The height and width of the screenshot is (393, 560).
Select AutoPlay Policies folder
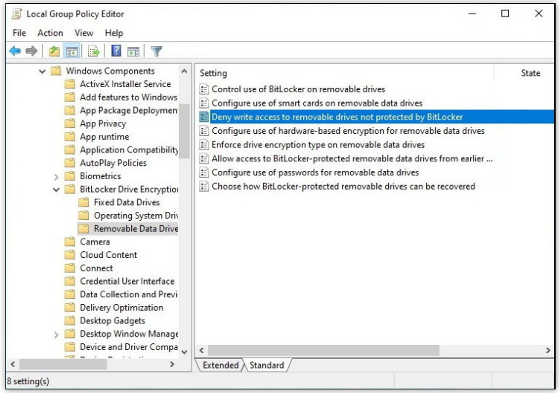click(113, 163)
